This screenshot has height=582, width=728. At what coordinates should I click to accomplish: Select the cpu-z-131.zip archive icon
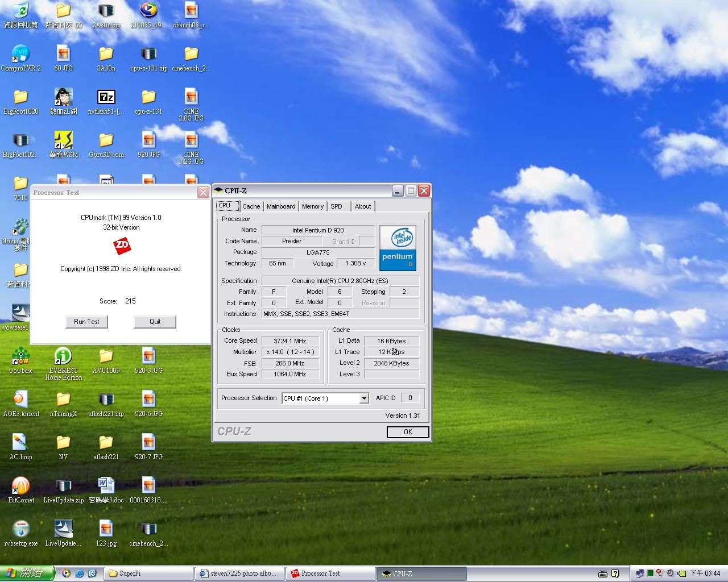tap(148, 58)
